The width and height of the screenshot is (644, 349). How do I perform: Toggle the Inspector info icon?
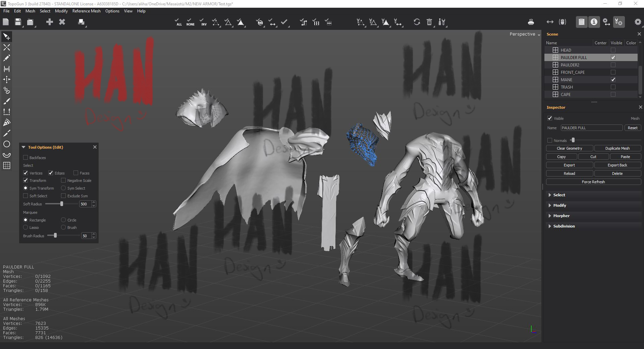click(x=594, y=22)
